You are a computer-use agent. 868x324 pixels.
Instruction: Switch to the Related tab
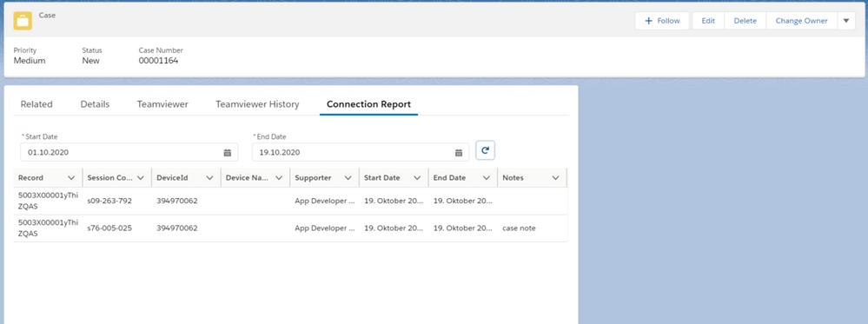[36, 104]
